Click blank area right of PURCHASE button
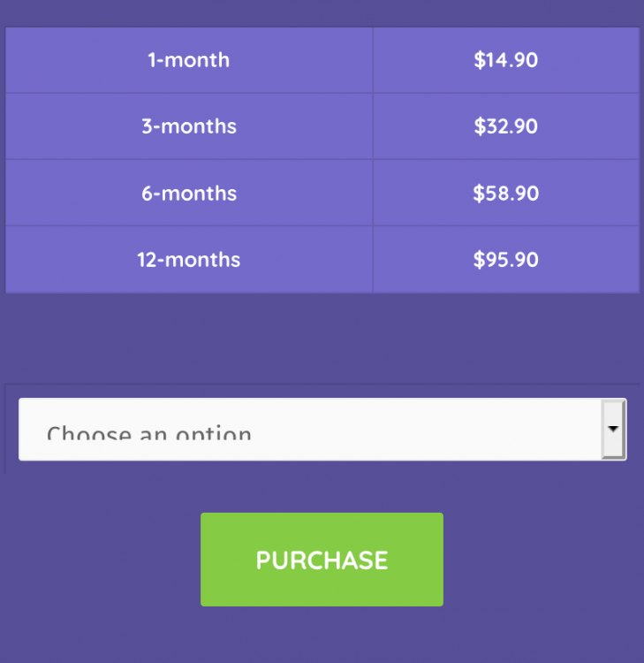The width and height of the screenshot is (644, 663). point(543,560)
